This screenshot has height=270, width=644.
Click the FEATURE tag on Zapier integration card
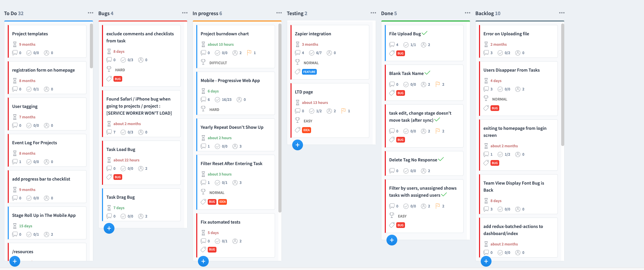pos(309,72)
